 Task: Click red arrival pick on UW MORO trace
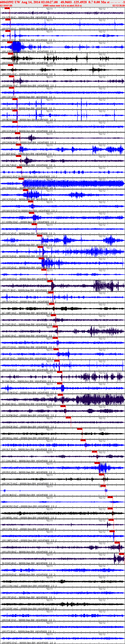110,497
